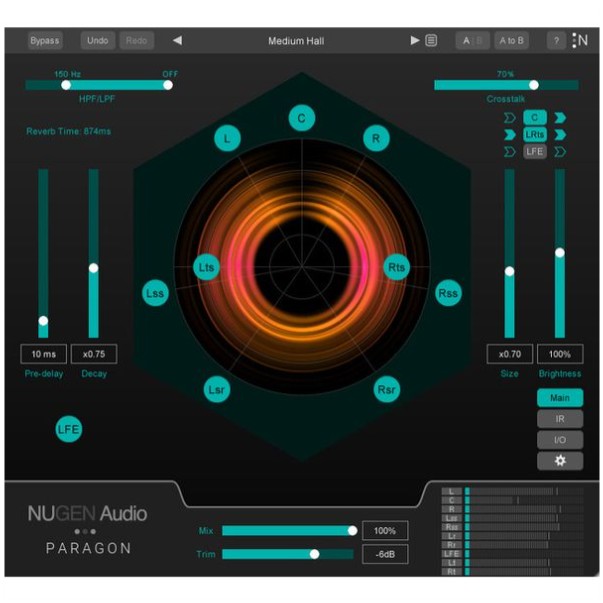The image size is (603, 603).
Task: Click the NUGEN N logo menu
Action: [x=580, y=40]
